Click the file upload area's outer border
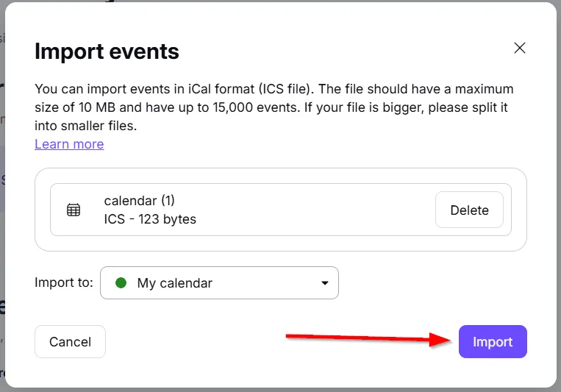561x392 pixels. pyautogui.click(x=281, y=170)
